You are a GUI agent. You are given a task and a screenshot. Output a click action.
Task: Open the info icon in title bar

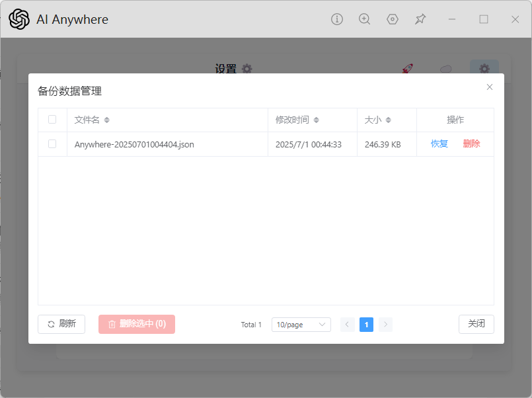337,19
